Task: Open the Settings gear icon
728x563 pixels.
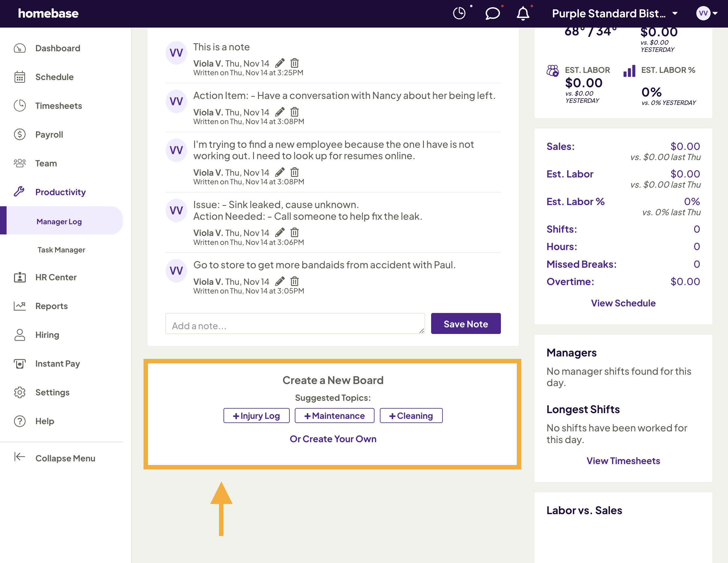Action: click(20, 392)
